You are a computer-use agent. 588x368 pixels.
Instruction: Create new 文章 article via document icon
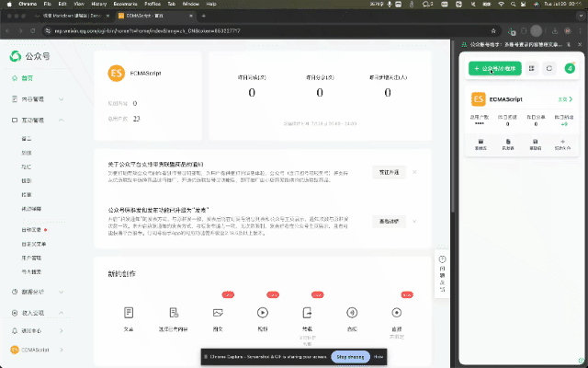coord(129,313)
